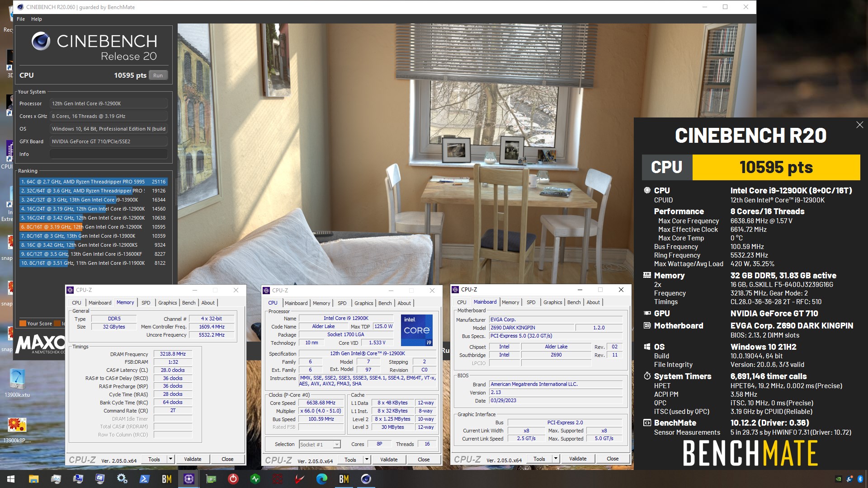Click Validate in the Memory CPU-Z window
Screen dimensions: 868x488
[193, 459]
